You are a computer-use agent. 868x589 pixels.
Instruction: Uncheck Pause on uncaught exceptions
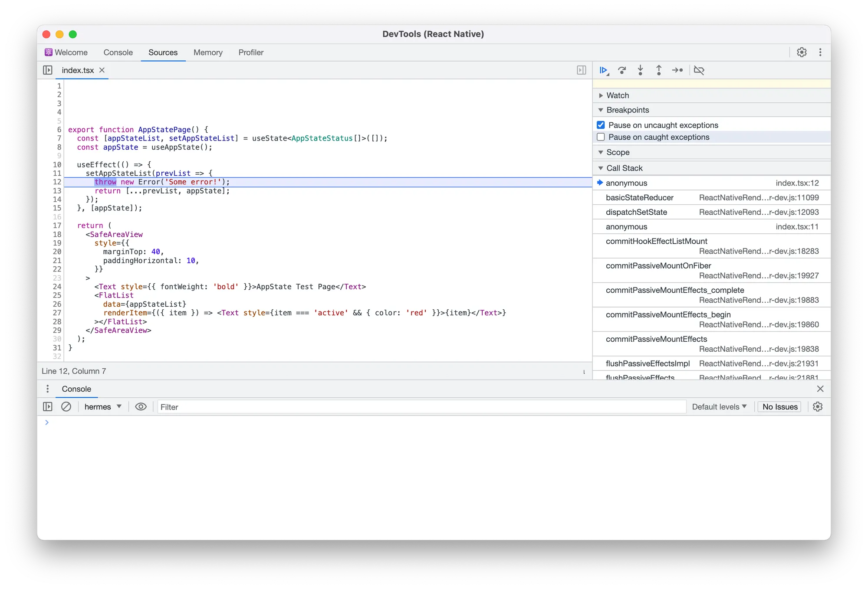pyautogui.click(x=601, y=125)
